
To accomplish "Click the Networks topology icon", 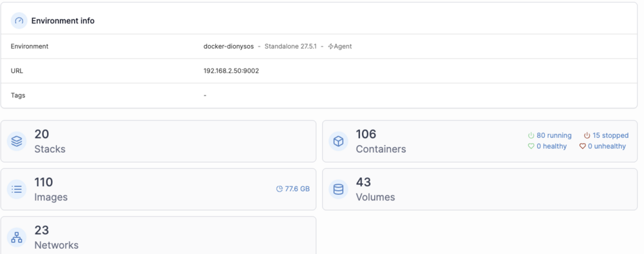I will pyautogui.click(x=17, y=237).
